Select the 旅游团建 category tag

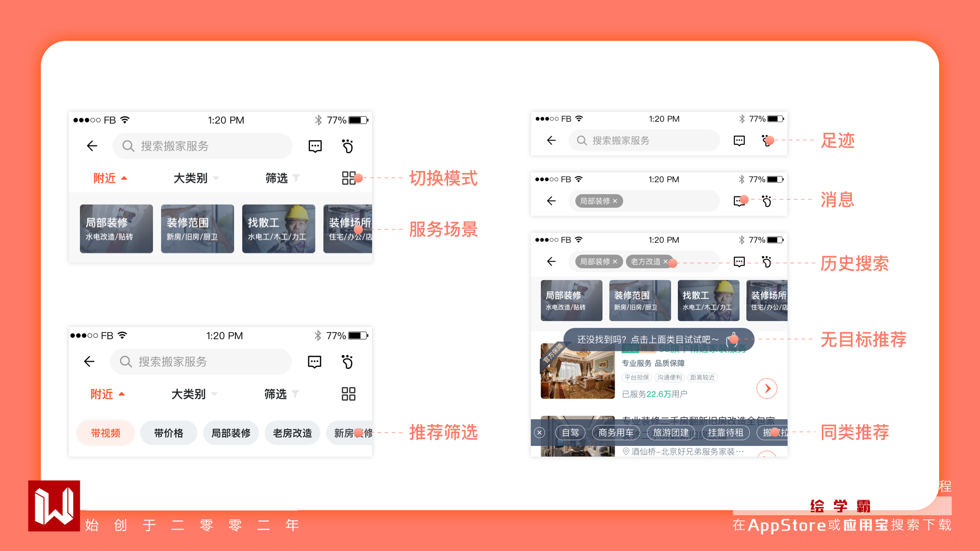click(x=670, y=433)
